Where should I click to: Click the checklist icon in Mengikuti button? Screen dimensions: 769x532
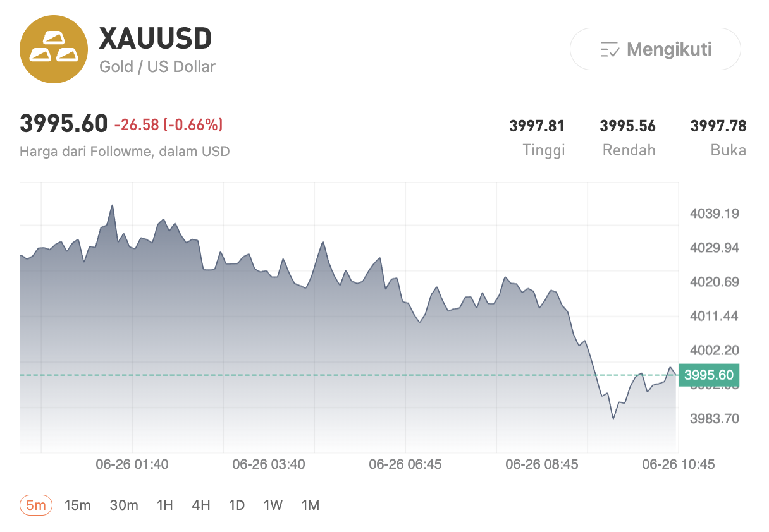[x=610, y=49]
